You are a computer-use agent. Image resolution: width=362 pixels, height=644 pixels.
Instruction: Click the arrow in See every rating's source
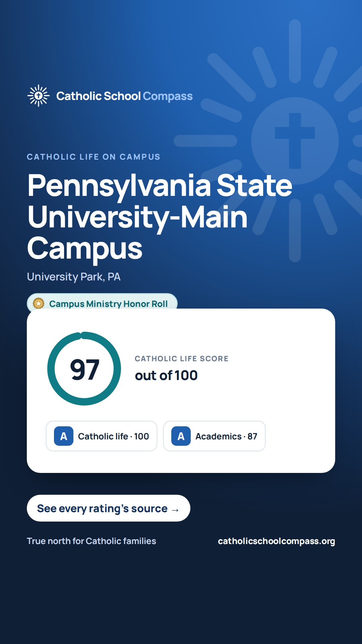[175, 510]
